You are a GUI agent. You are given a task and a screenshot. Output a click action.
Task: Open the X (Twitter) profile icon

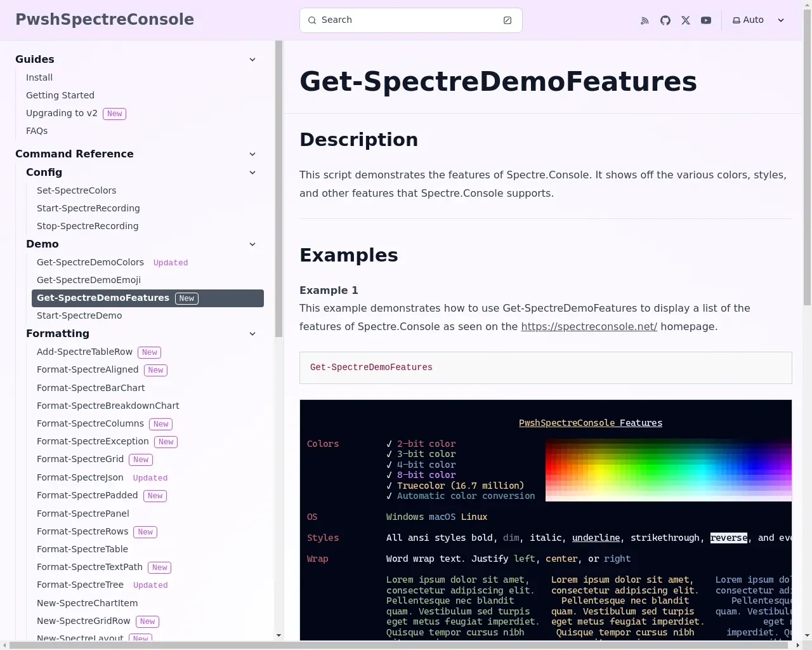(x=686, y=20)
